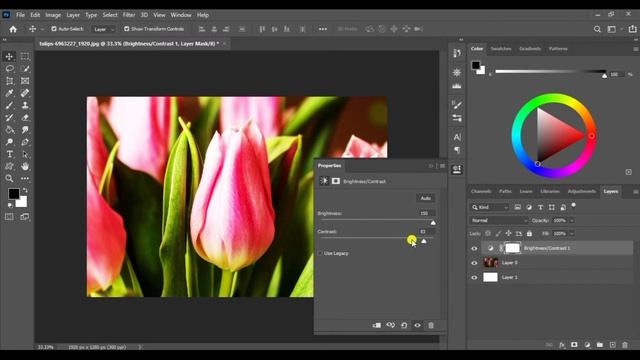
Task: Open the Auto-Select Layer dropdown
Action: 104,29
